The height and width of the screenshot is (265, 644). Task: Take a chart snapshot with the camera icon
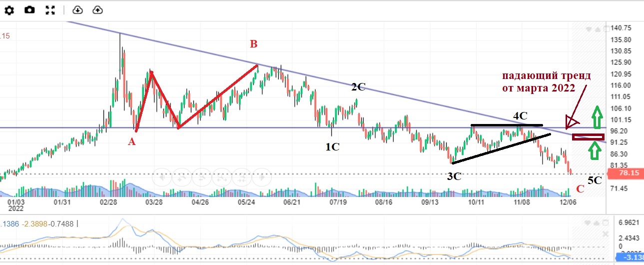30,10
